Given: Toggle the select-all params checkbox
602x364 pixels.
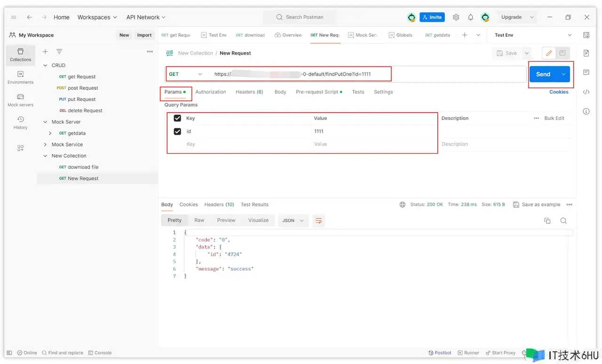Looking at the screenshot, I should pos(177,118).
